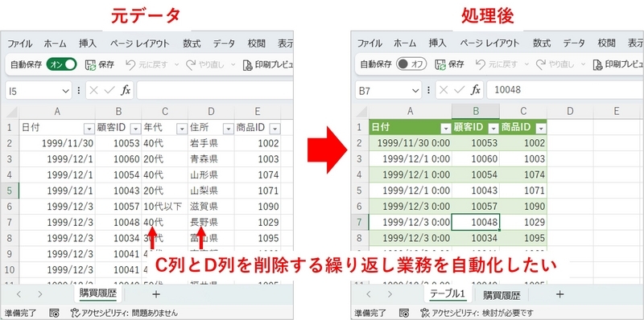
Task: Open ページ レイアウト tab in left window
Action: [139, 44]
